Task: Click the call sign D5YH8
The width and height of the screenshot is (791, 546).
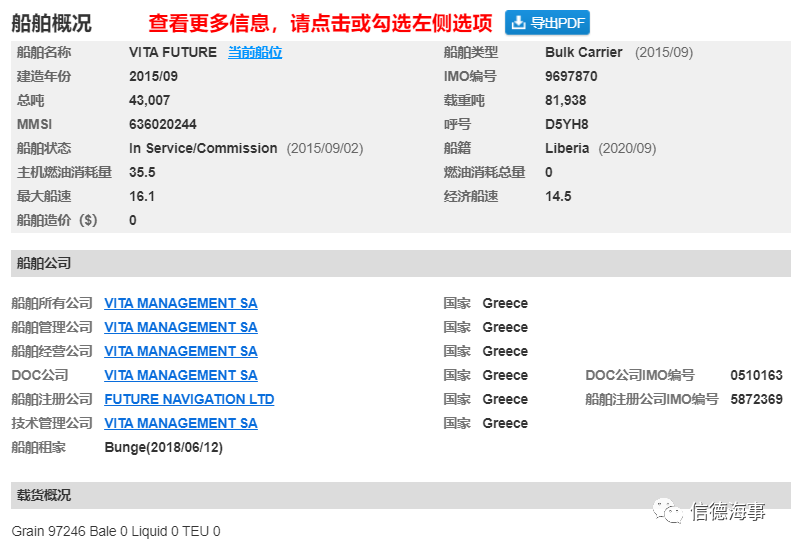Action: coord(567,124)
